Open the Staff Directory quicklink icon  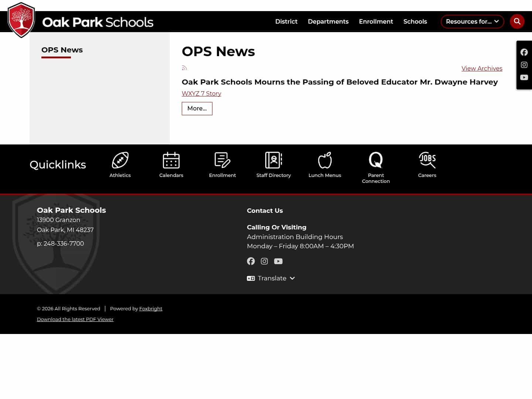(274, 160)
